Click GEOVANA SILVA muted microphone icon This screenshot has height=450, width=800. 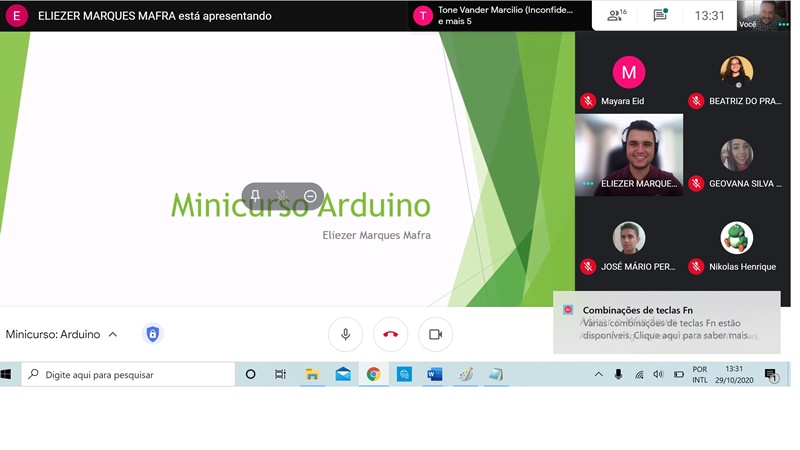tap(696, 184)
